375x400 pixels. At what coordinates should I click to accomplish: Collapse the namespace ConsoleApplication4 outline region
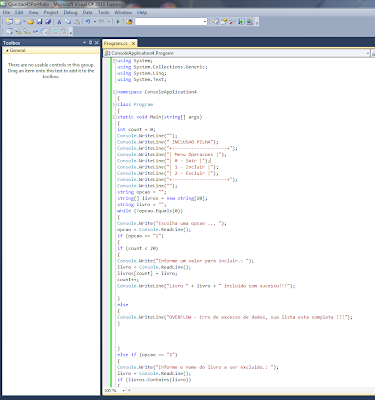[115, 92]
